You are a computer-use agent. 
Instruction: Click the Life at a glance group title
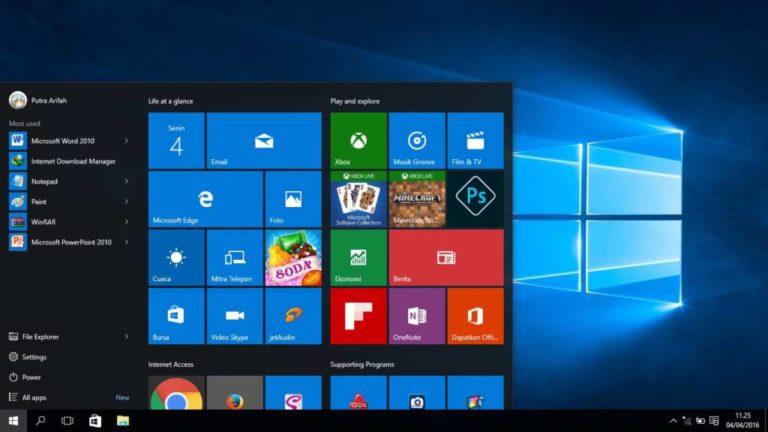click(x=170, y=101)
